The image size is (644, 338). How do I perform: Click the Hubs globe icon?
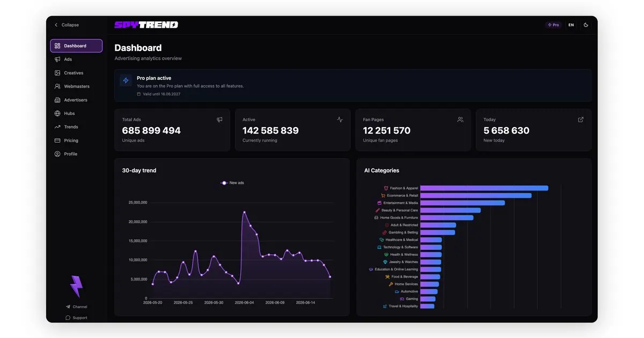[57, 113]
